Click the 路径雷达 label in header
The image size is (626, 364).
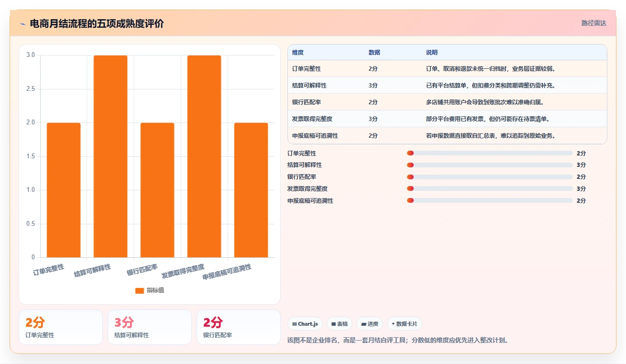pyautogui.click(x=593, y=23)
